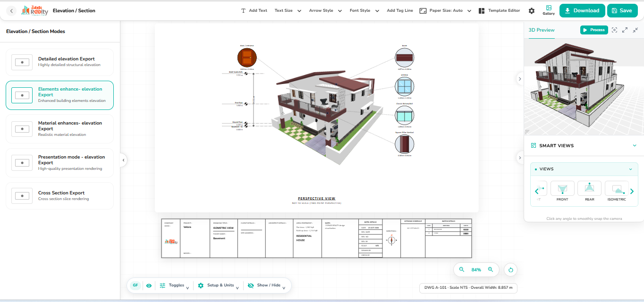Zoom in the canvas
This screenshot has height=302, width=644.
tap(491, 269)
